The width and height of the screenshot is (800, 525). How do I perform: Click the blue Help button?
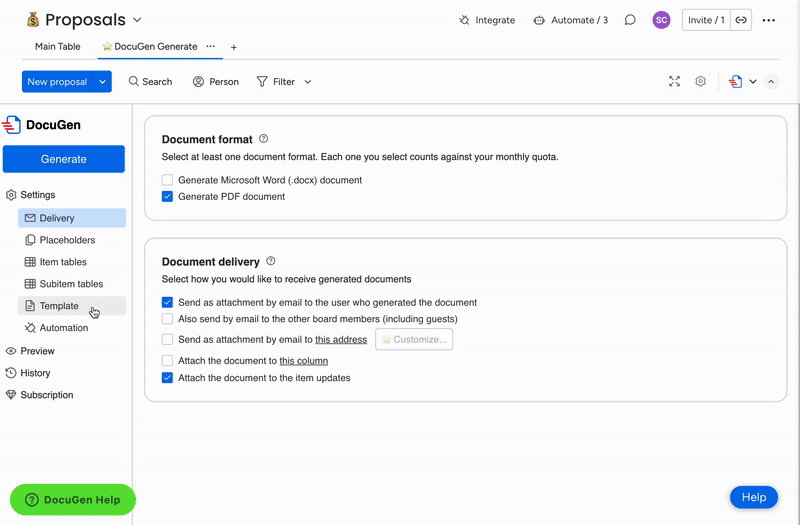754,497
